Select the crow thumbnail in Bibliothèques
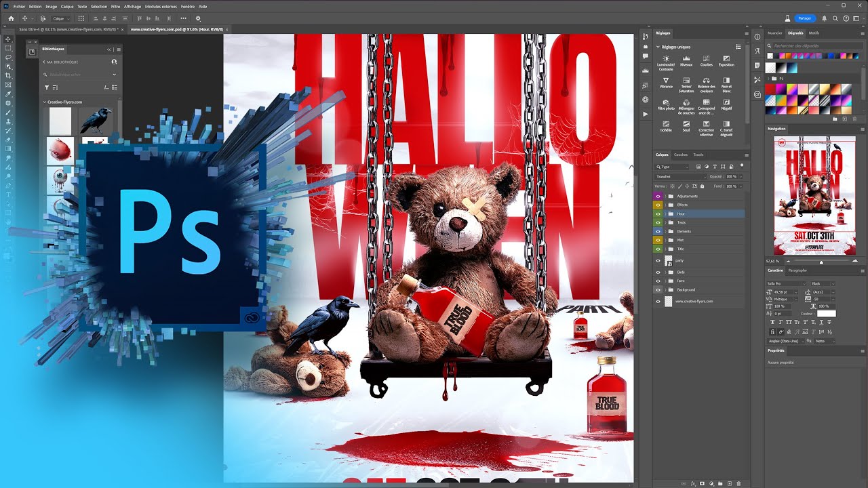Image resolution: width=868 pixels, height=488 pixels. [x=96, y=121]
